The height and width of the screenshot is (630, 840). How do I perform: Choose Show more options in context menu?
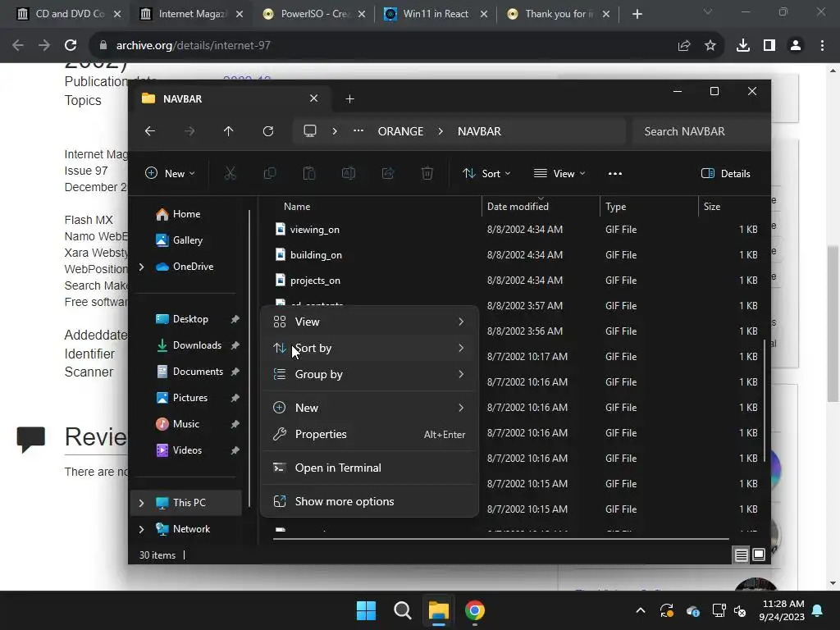coord(369,502)
